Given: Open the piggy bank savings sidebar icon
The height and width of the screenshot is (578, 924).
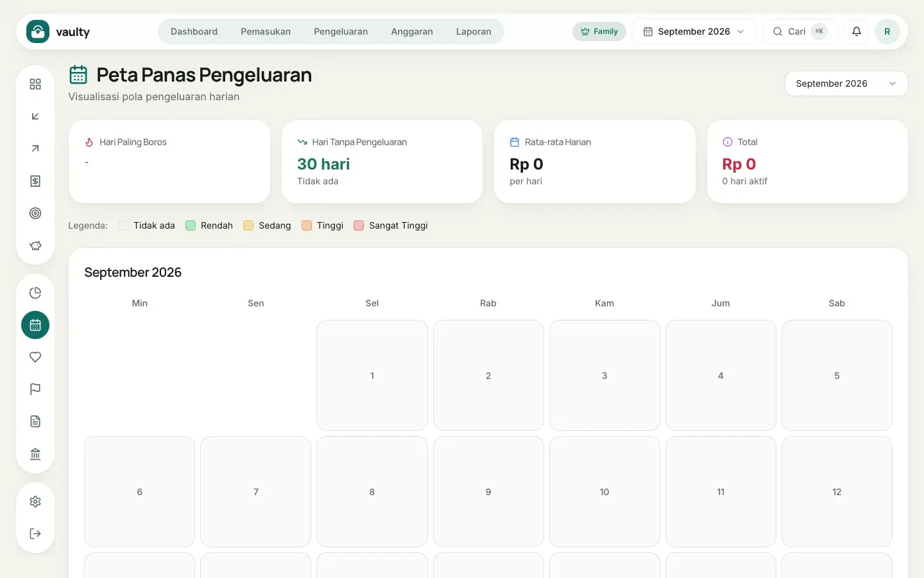Looking at the screenshot, I should coord(35,245).
